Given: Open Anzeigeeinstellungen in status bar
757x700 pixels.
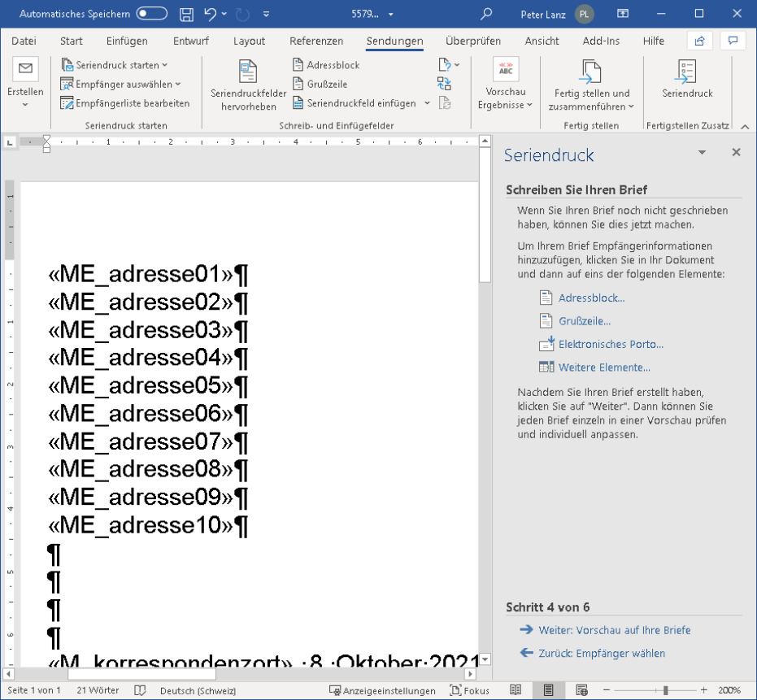Looking at the screenshot, I should click(382, 690).
